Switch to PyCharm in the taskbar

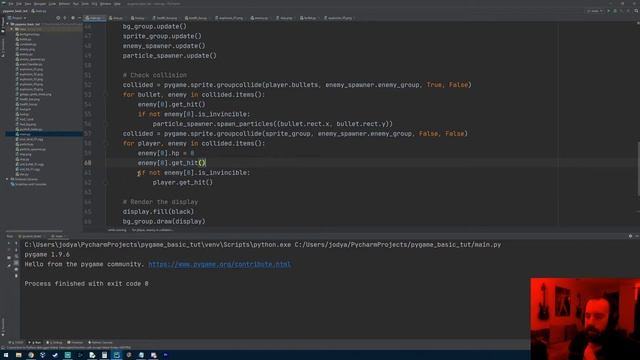click(117, 355)
